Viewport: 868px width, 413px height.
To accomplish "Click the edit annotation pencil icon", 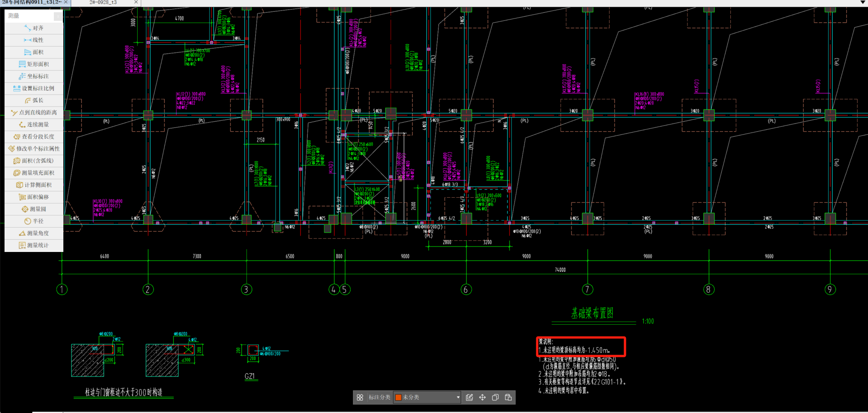I will (x=469, y=397).
